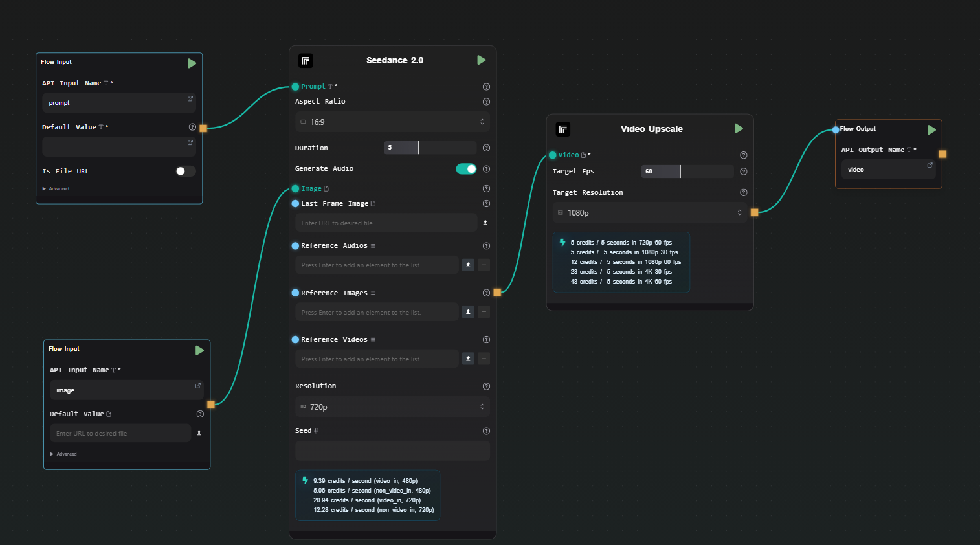Run the prompt Flow Input node

tap(192, 63)
